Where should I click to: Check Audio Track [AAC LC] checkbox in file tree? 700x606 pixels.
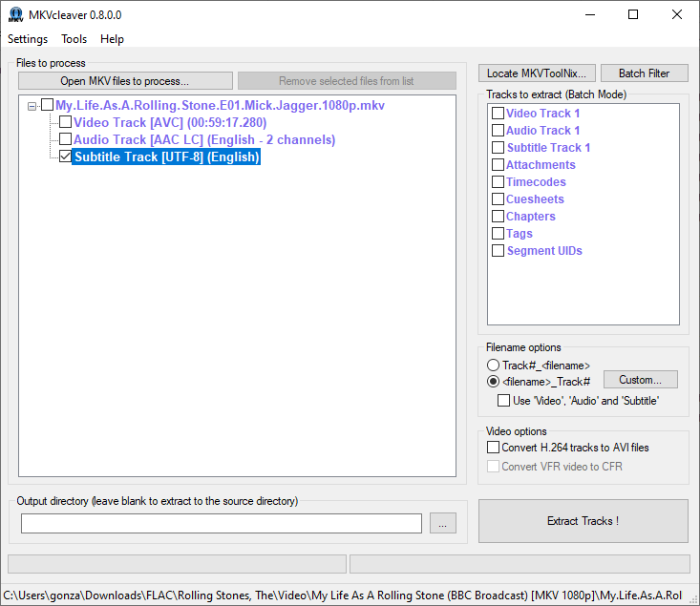[x=65, y=139]
